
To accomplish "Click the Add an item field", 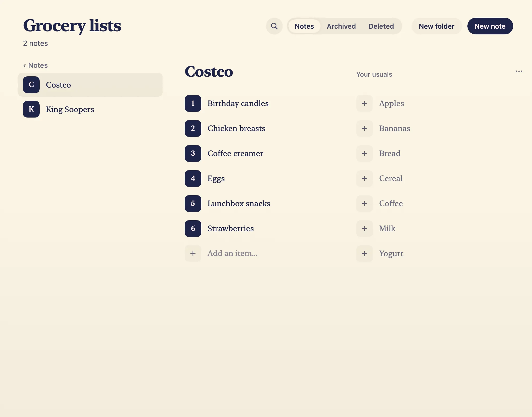I will tap(232, 253).
